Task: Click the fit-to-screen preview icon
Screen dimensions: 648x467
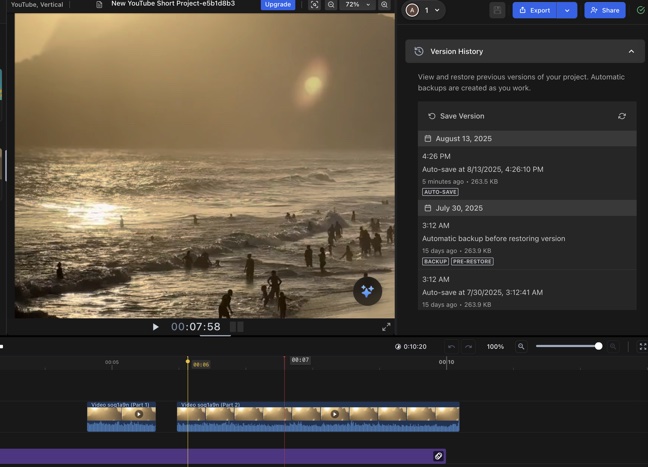Action: [314, 5]
